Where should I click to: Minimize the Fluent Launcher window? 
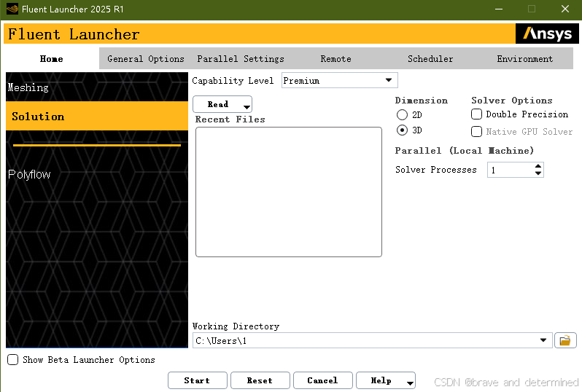pos(498,9)
